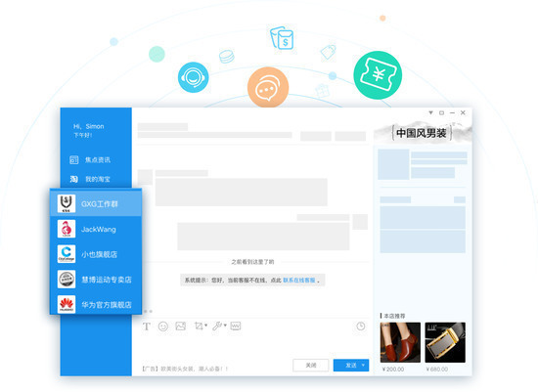This screenshot has width=538, height=392.
Task: Click the wrench tools icon
Action: click(217, 326)
